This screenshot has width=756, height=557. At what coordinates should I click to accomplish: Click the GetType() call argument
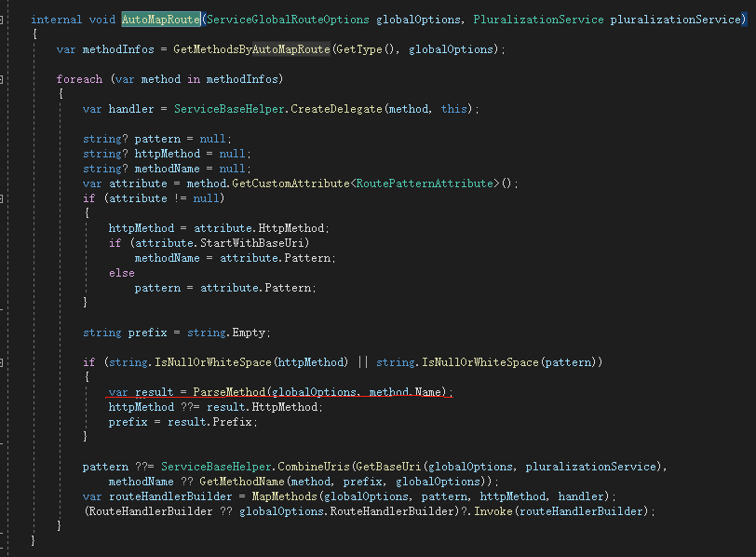(365, 49)
